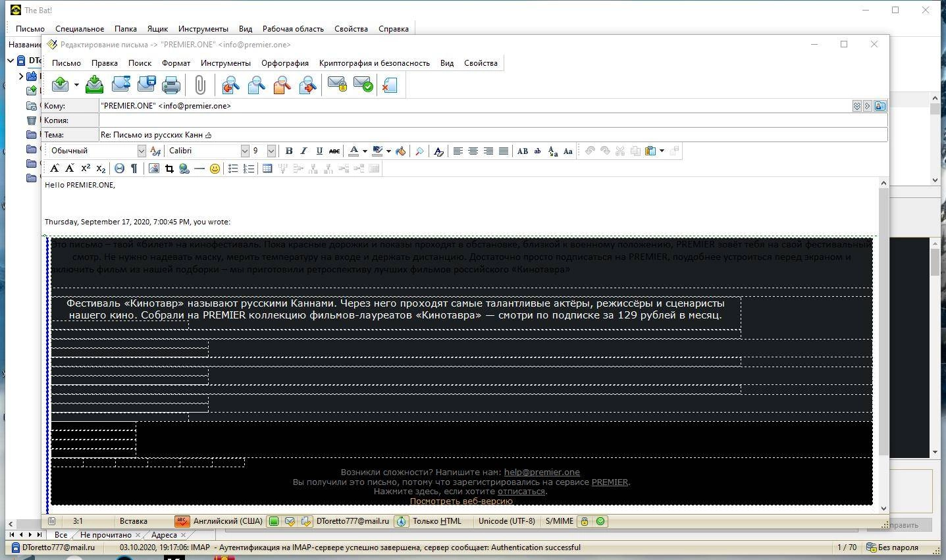Put message into Outbox with green tray icon

94,84
